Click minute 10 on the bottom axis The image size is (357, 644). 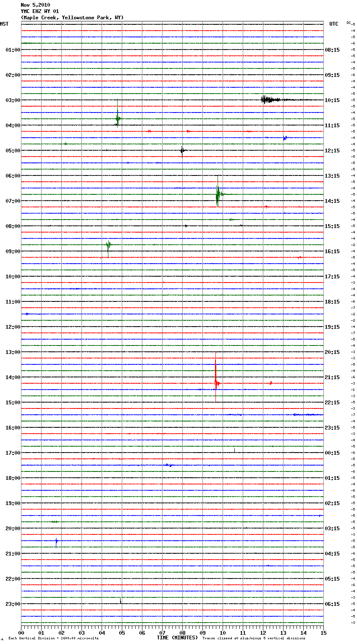tap(223, 633)
